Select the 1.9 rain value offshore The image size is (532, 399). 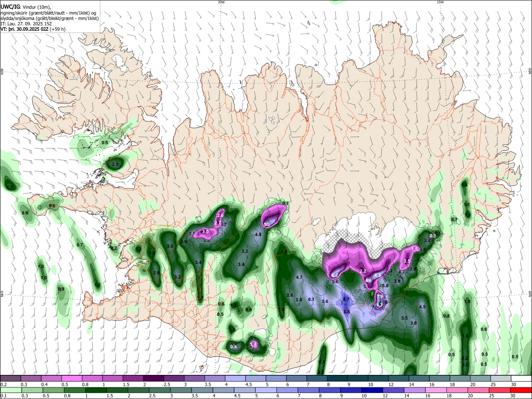coord(465,336)
